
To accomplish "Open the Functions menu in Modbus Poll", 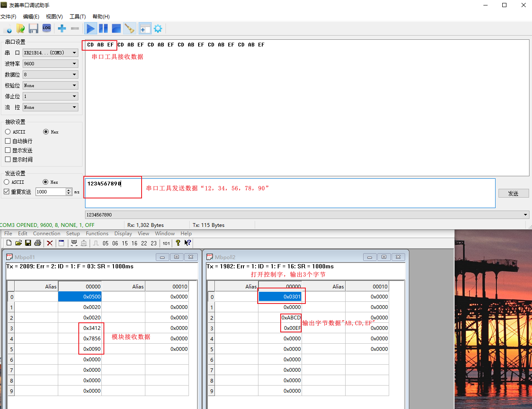I will pyautogui.click(x=97, y=234).
